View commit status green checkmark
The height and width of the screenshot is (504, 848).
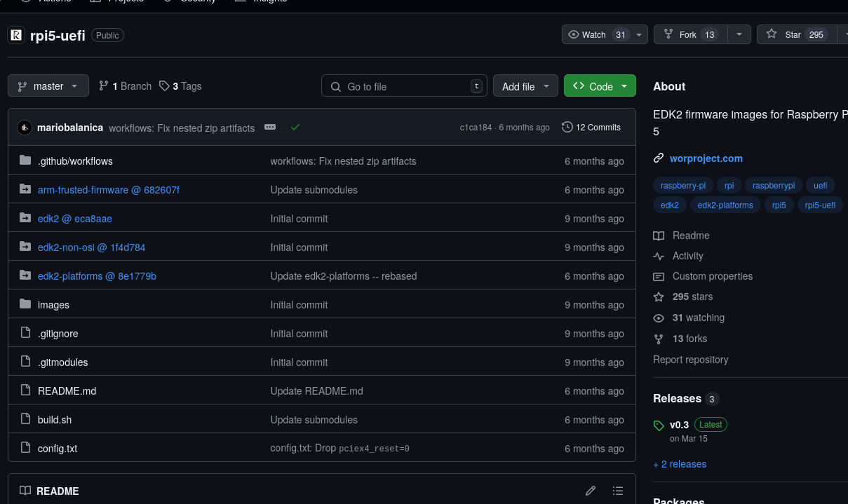click(x=295, y=128)
